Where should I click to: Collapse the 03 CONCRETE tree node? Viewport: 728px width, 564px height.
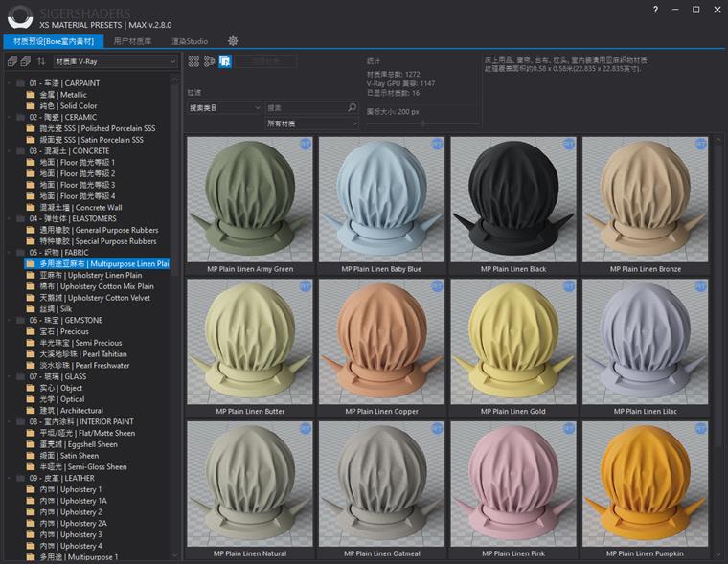(x=9, y=151)
